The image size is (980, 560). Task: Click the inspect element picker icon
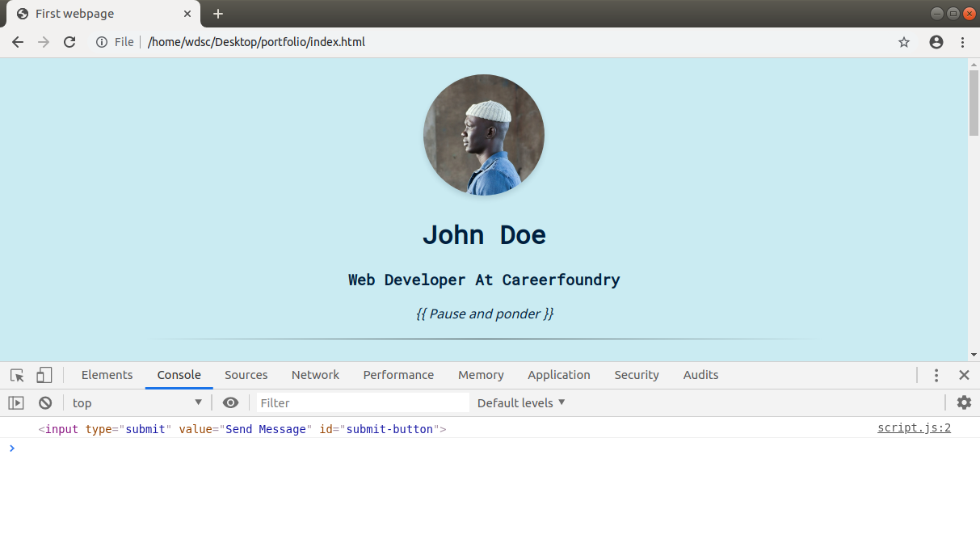17,375
